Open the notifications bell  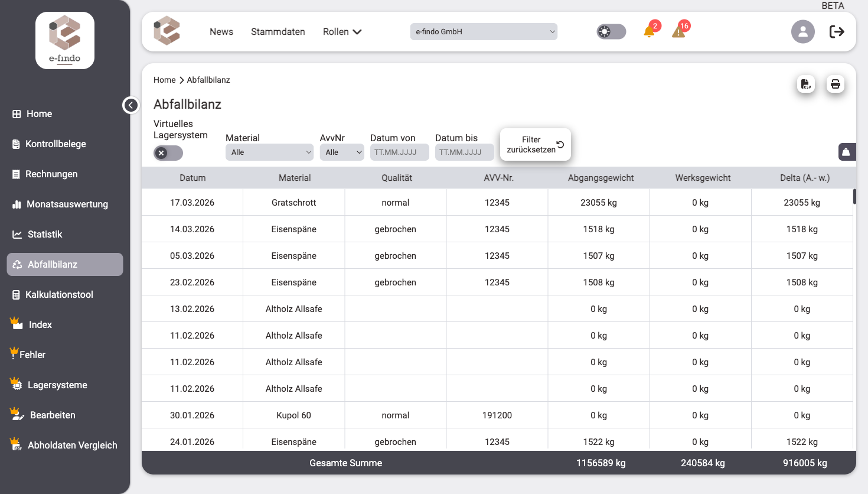[x=649, y=32]
